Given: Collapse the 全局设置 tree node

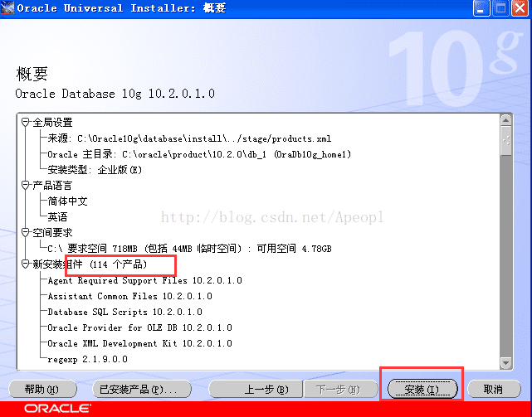Looking at the screenshot, I should coord(26,123).
